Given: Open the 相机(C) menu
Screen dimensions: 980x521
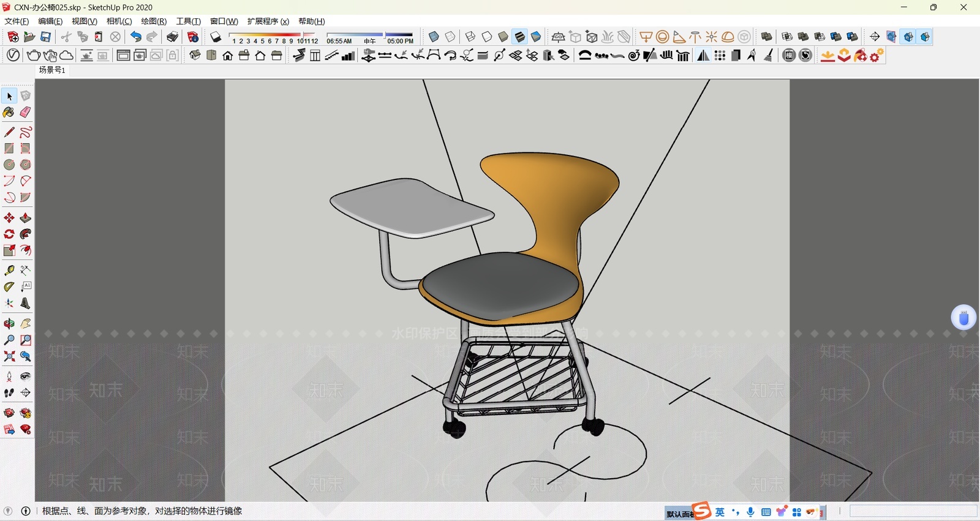Looking at the screenshot, I should 119,21.
